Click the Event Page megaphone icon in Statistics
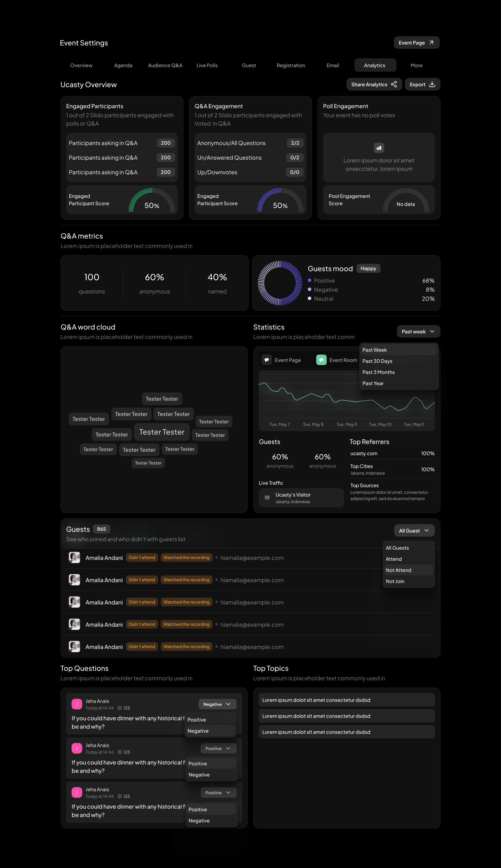 pos(267,360)
